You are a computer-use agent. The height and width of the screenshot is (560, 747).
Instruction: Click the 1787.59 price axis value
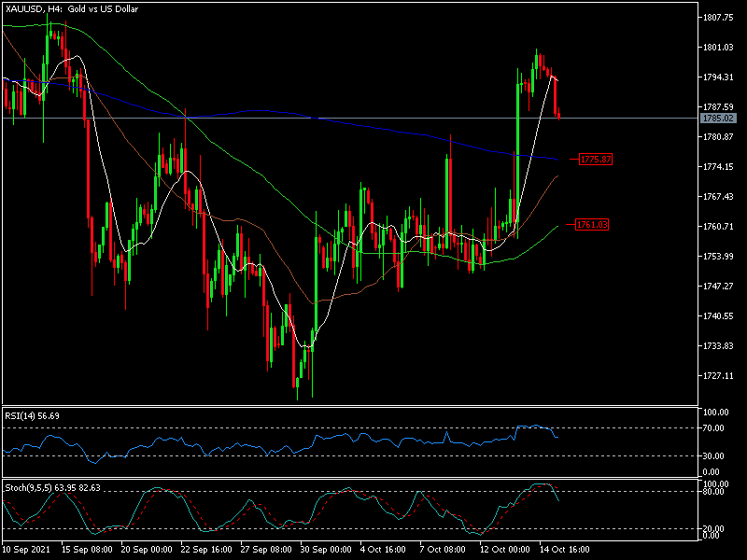click(x=718, y=106)
